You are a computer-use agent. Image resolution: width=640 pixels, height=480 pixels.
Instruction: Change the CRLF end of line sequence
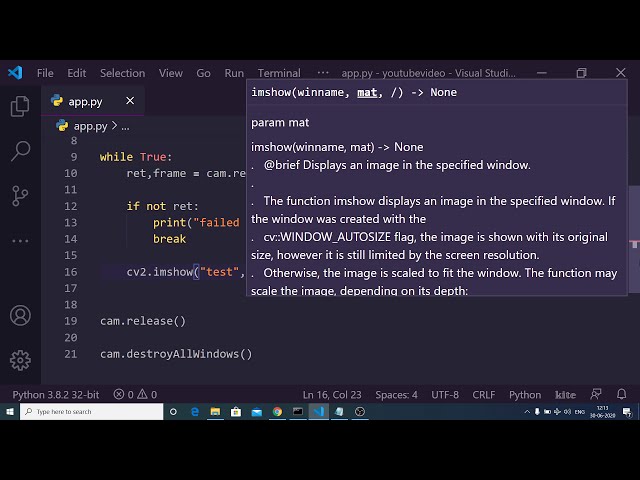484,395
